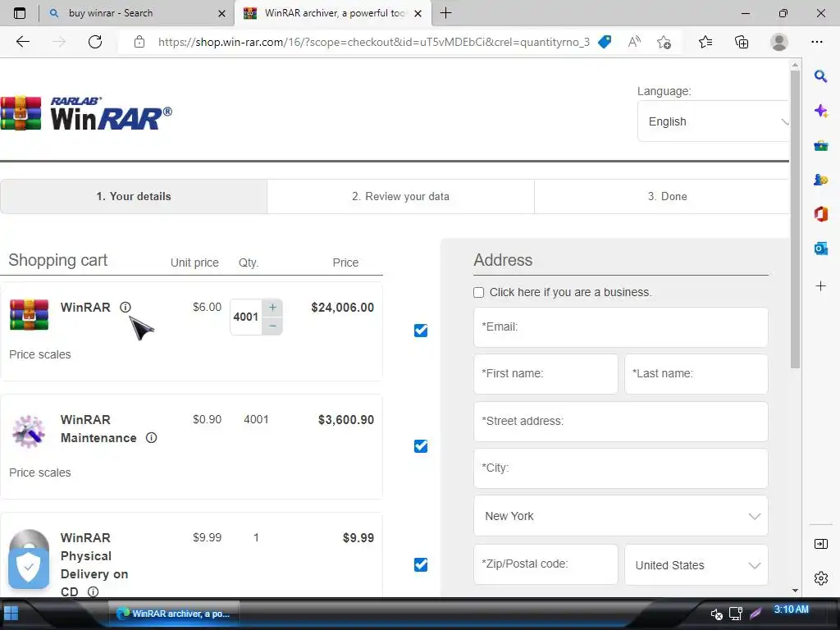Select the '2. Review your data' step
This screenshot has width=840, height=630.
click(400, 196)
